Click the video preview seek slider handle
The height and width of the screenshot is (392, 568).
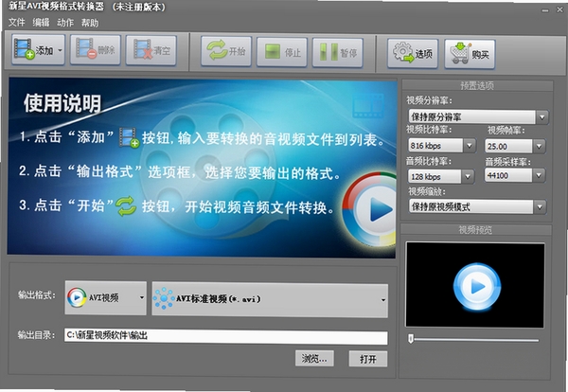(x=411, y=339)
